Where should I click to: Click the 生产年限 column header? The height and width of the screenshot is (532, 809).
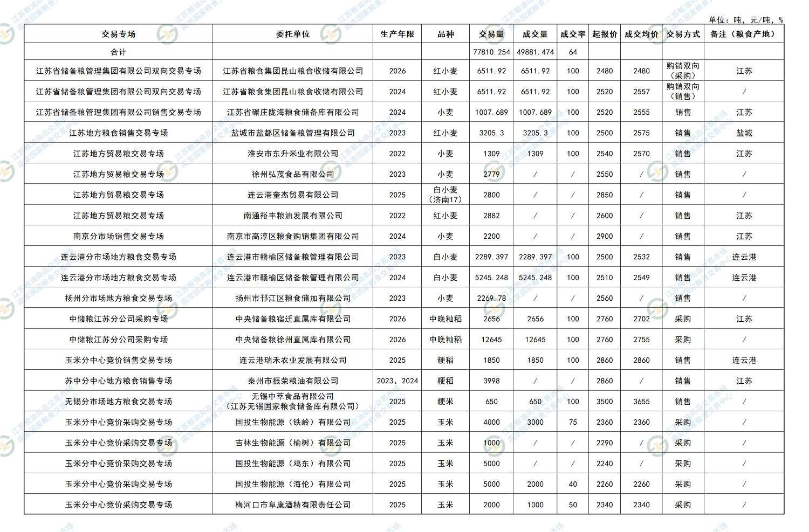coord(397,34)
